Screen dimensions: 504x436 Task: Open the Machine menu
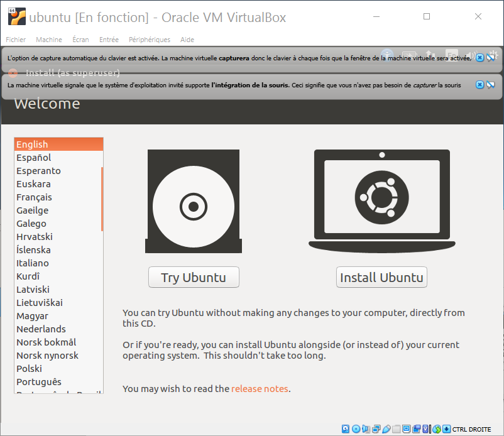49,40
